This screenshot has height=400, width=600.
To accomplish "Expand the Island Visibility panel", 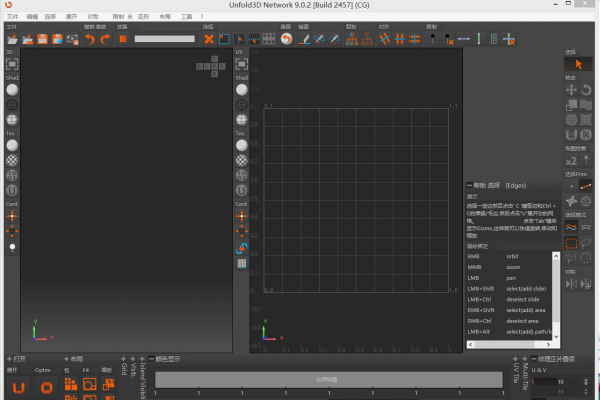I will coord(142,359).
